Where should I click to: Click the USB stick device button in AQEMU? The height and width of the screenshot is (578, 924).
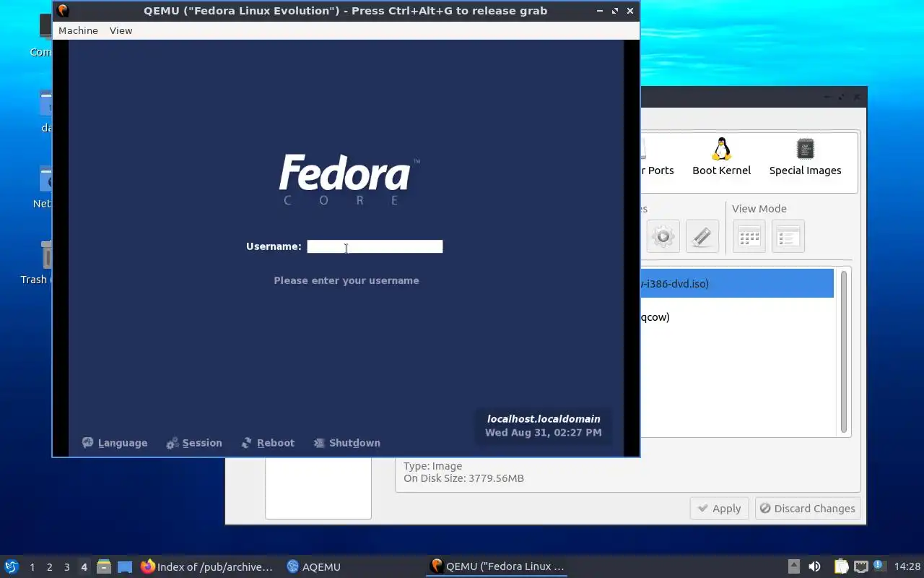point(702,236)
